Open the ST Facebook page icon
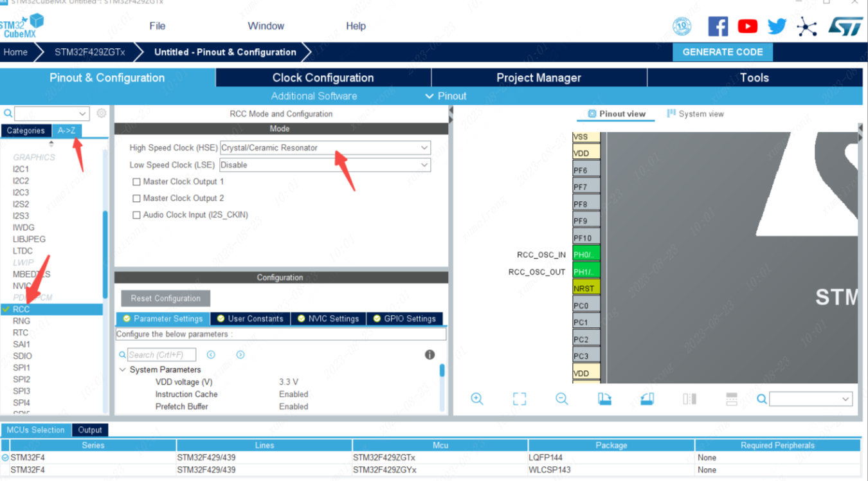868x481 pixels. click(718, 26)
